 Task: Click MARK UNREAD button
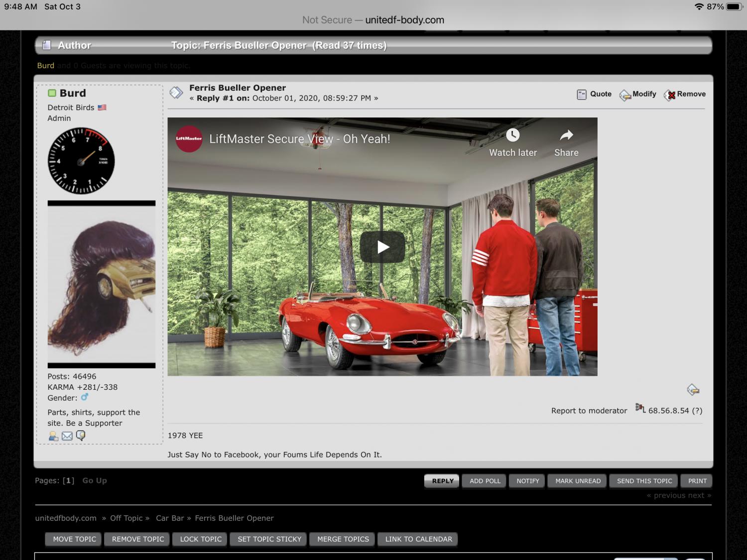click(578, 481)
